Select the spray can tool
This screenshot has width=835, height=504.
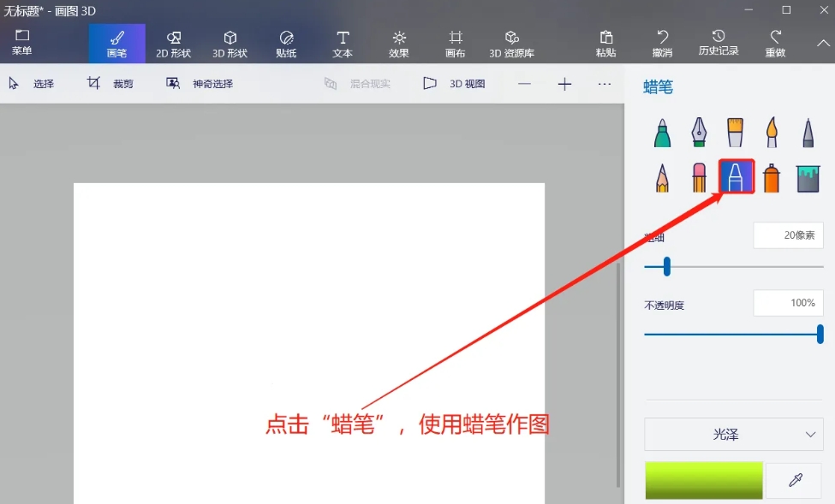click(771, 177)
